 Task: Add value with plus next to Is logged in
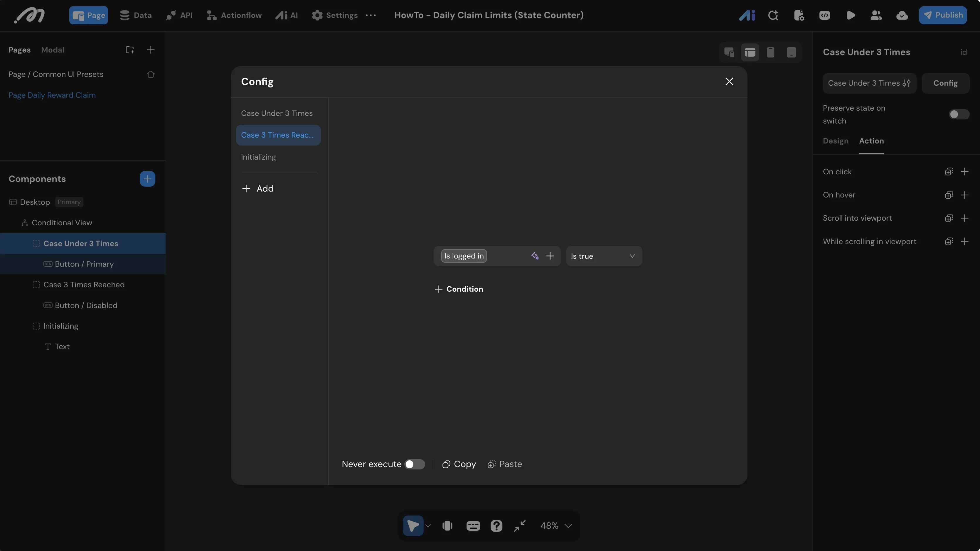pos(550,256)
